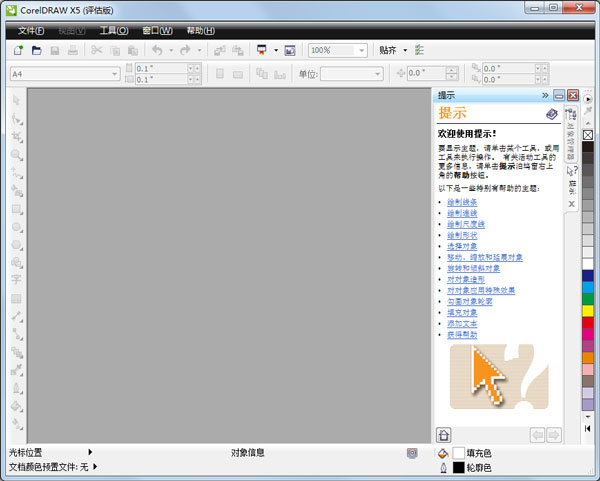Collapse the hints docker with double arrow
Image resolution: width=600 pixels, height=481 pixels.
tap(545, 95)
